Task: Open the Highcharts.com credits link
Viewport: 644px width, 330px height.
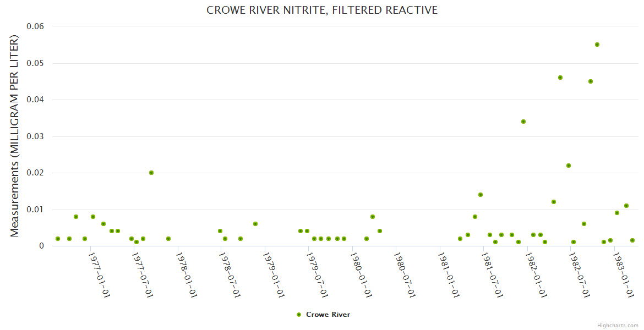Action: click(618, 325)
